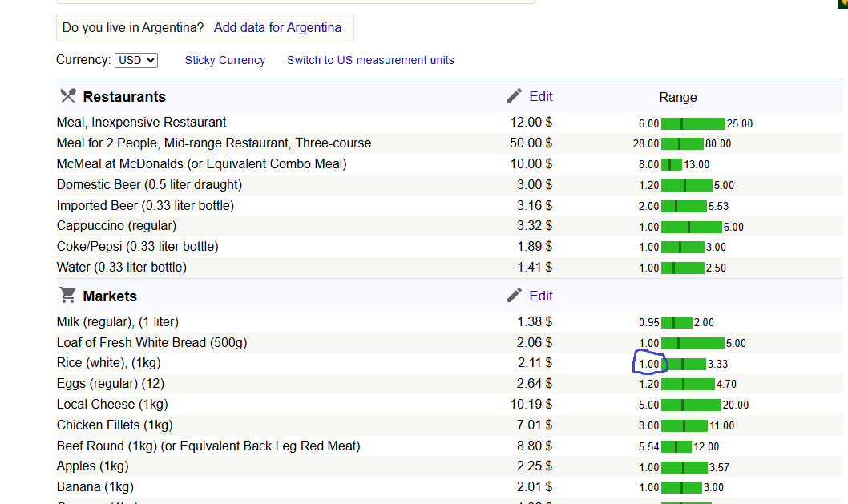848x504 pixels.
Task: Open the USD currency dropdown
Action: pyautogui.click(x=136, y=60)
